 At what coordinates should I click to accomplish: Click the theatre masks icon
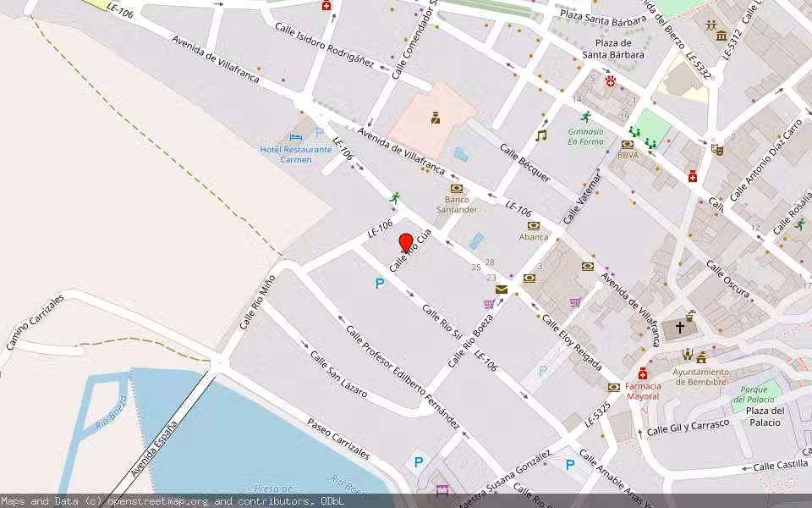tap(716, 150)
